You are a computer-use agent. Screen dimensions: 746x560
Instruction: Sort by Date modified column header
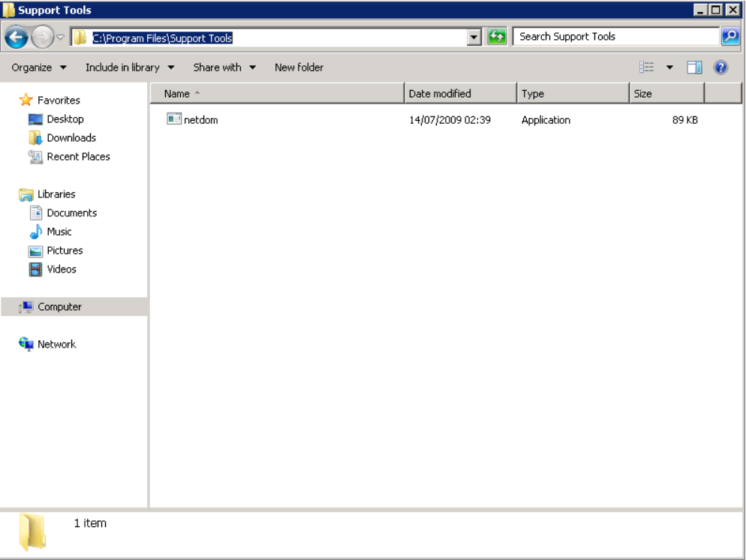point(461,93)
